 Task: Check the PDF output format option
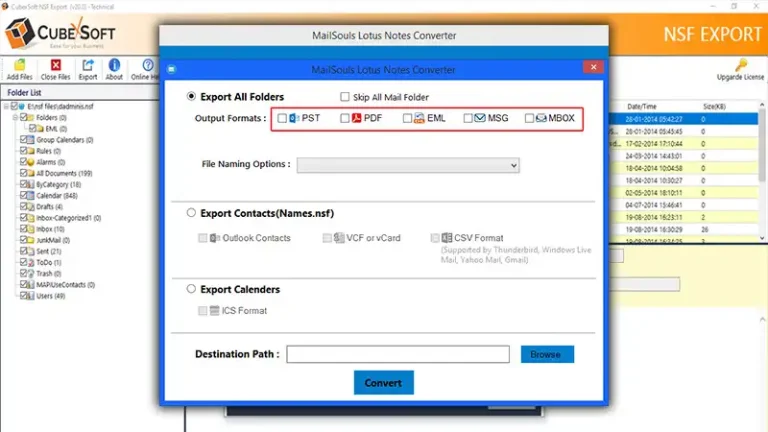tap(345, 119)
